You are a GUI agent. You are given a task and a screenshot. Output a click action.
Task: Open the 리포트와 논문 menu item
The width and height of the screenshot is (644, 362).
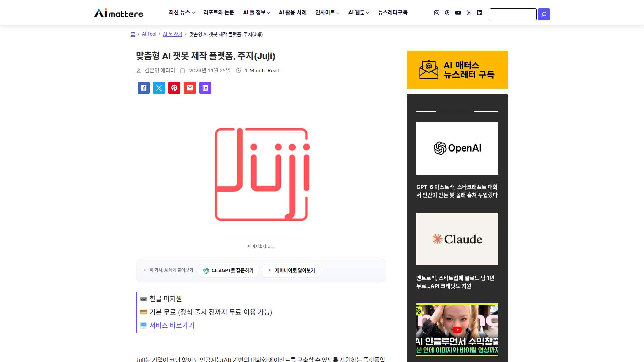click(219, 13)
